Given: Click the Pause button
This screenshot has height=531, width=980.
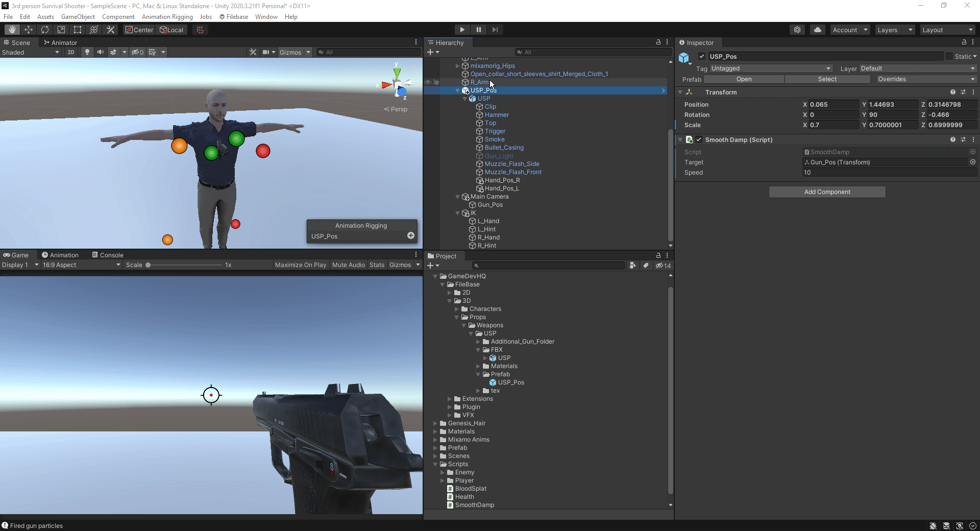Looking at the screenshot, I should click(x=478, y=30).
